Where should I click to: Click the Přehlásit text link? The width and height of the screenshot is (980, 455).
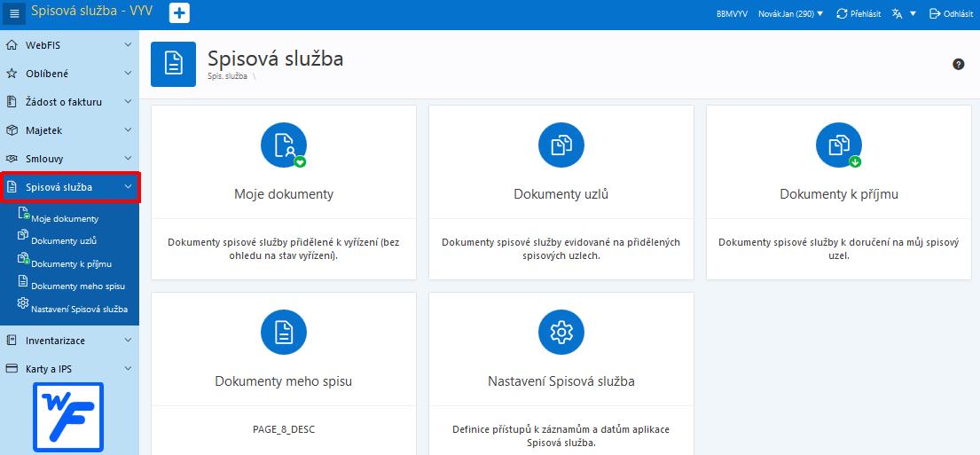click(x=866, y=14)
